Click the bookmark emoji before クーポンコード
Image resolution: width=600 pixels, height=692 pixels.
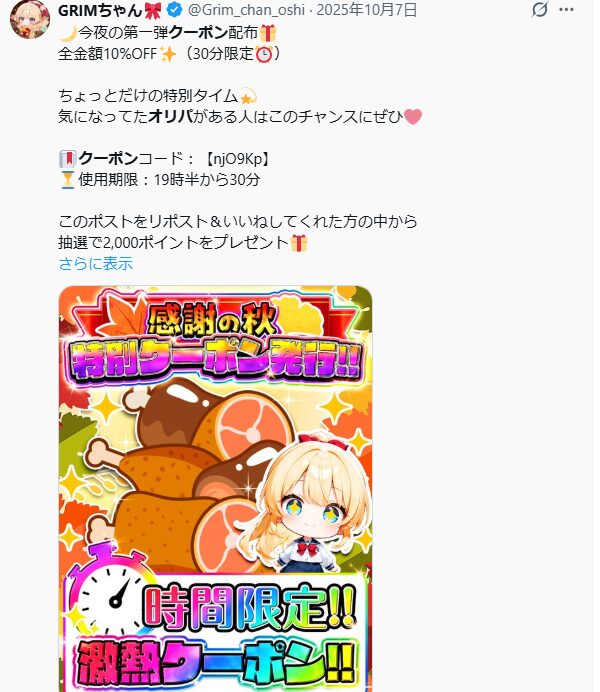point(68,159)
